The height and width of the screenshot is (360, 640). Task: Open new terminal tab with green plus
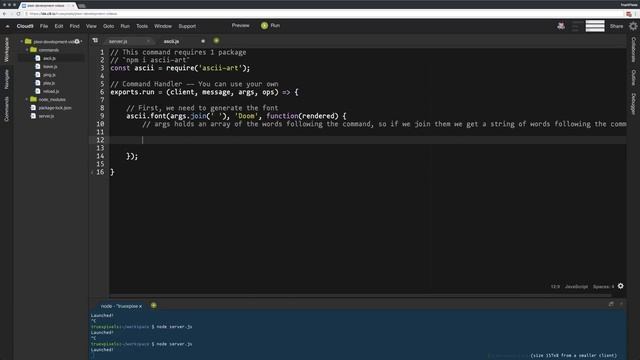pyautogui.click(x=153, y=305)
